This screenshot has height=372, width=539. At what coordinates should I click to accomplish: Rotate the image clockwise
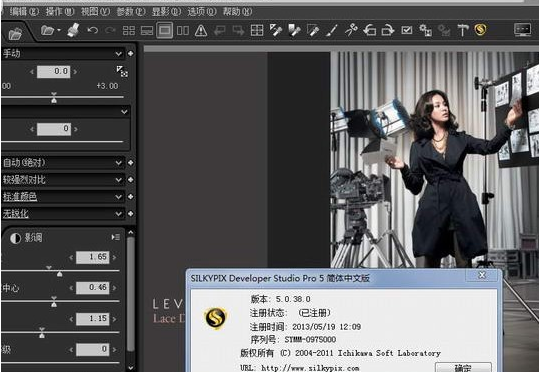tap(388, 30)
